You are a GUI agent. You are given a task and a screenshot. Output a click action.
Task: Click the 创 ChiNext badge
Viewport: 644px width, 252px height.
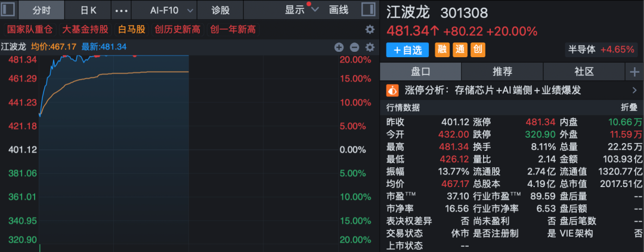[478, 49]
